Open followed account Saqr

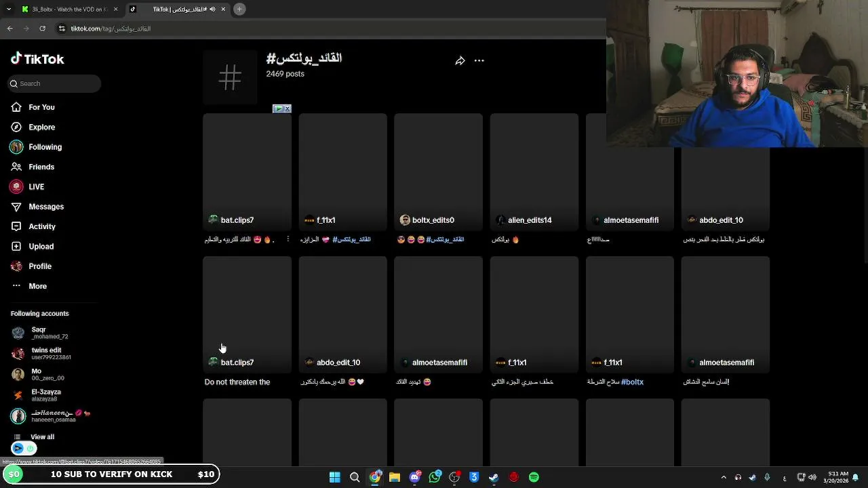(41, 333)
